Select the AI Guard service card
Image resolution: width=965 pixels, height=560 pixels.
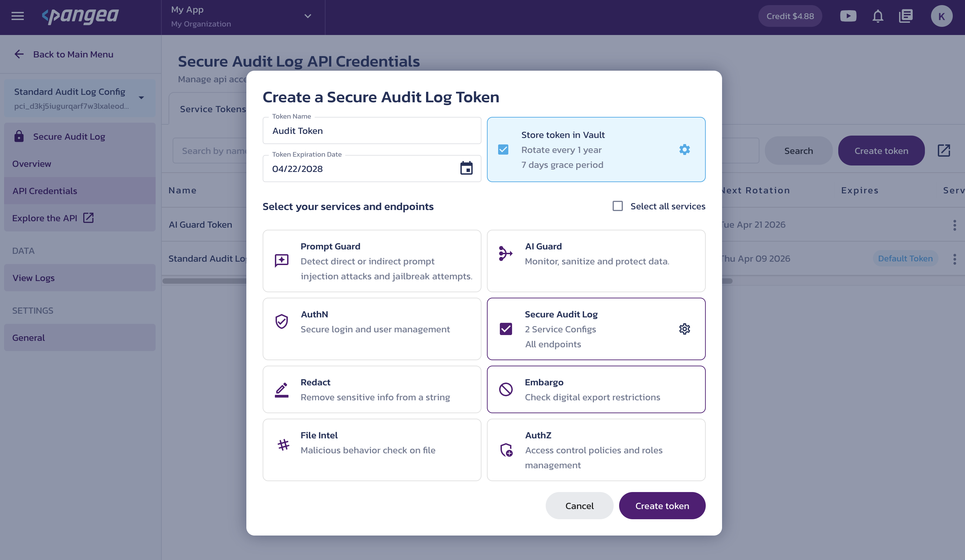[x=596, y=261]
